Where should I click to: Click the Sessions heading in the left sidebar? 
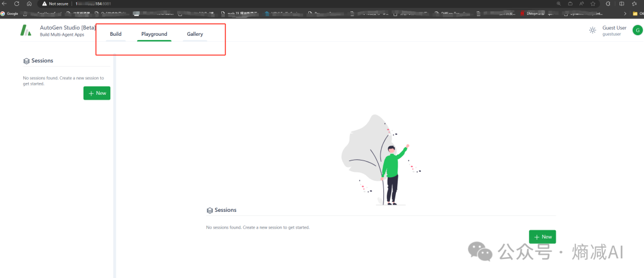(x=42, y=61)
